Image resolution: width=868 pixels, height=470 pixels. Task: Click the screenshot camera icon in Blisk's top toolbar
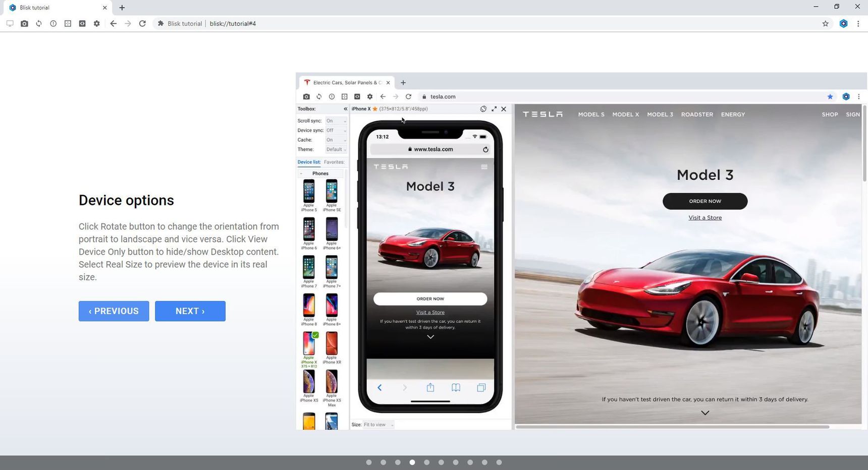point(24,24)
